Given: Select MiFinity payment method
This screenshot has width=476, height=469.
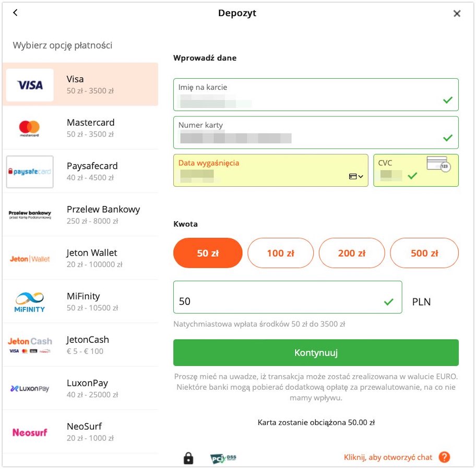Looking at the screenshot, I should pyautogui.click(x=80, y=302).
